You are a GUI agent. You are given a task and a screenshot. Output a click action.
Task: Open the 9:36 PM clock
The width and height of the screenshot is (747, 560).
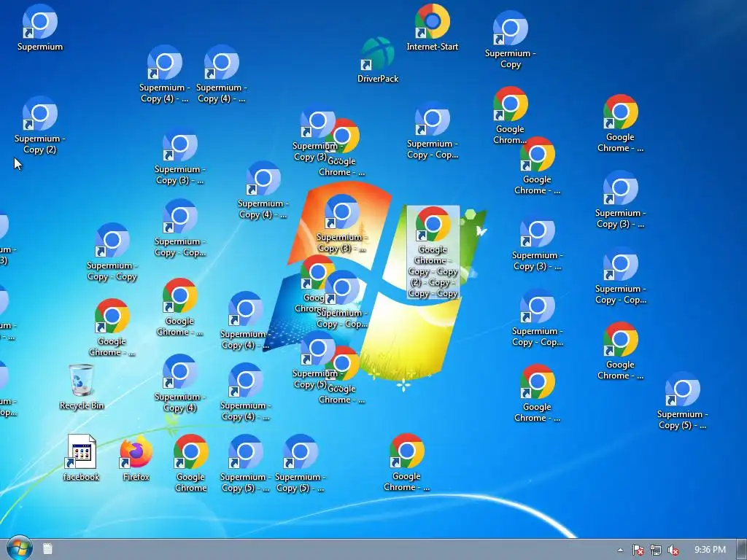coord(710,550)
